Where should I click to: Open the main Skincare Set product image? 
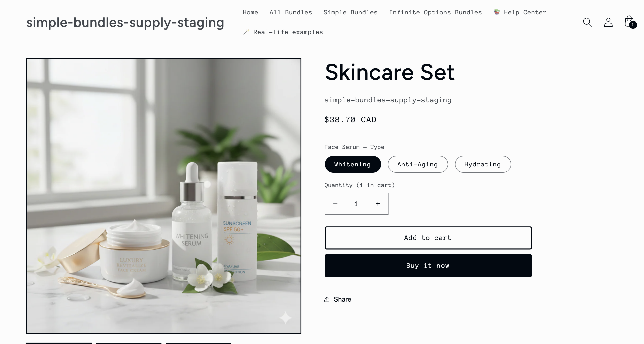tap(164, 196)
